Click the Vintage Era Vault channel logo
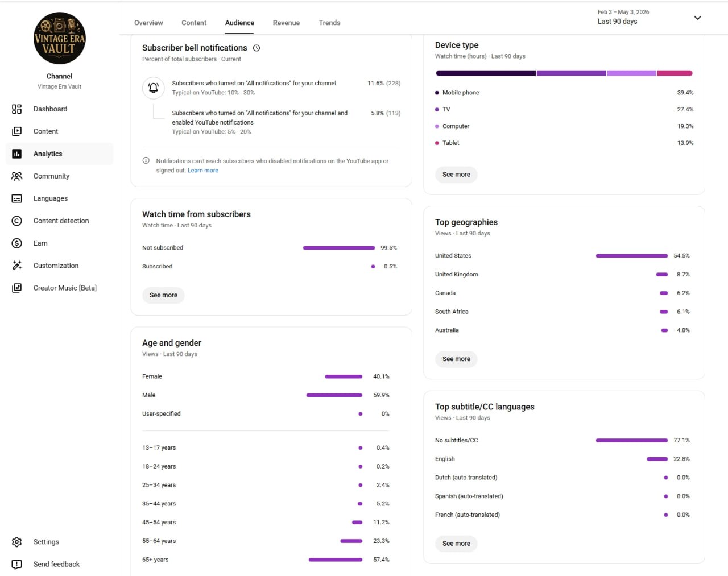This screenshot has height=576, width=728. [x=60, y=38]
